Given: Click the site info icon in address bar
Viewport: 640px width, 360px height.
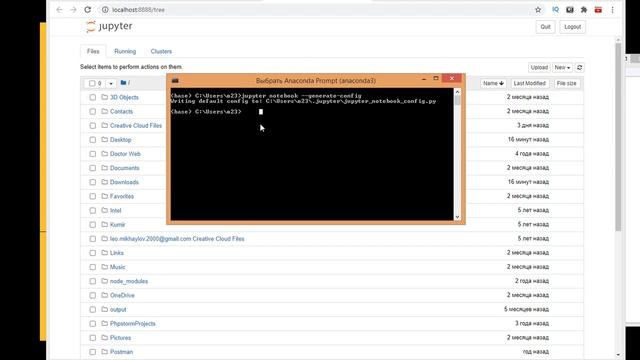Looking at the screenshot, I should (x=105, y=9).
